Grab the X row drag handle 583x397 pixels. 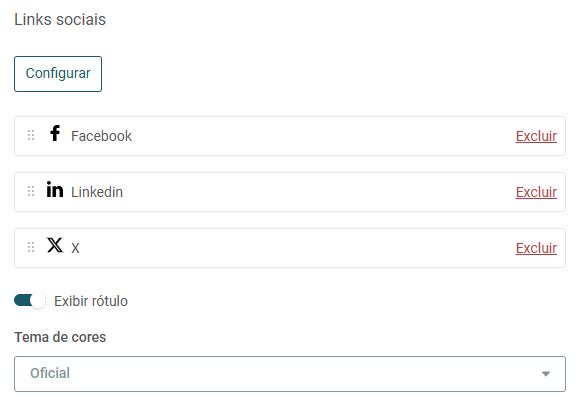tap(31, 247)
